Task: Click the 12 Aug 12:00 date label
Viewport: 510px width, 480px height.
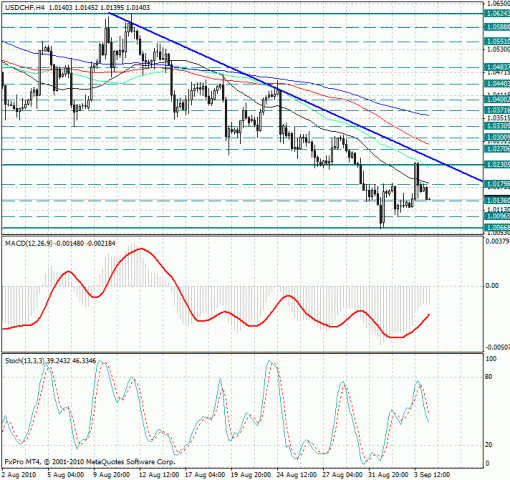Action: pos(159,474)
